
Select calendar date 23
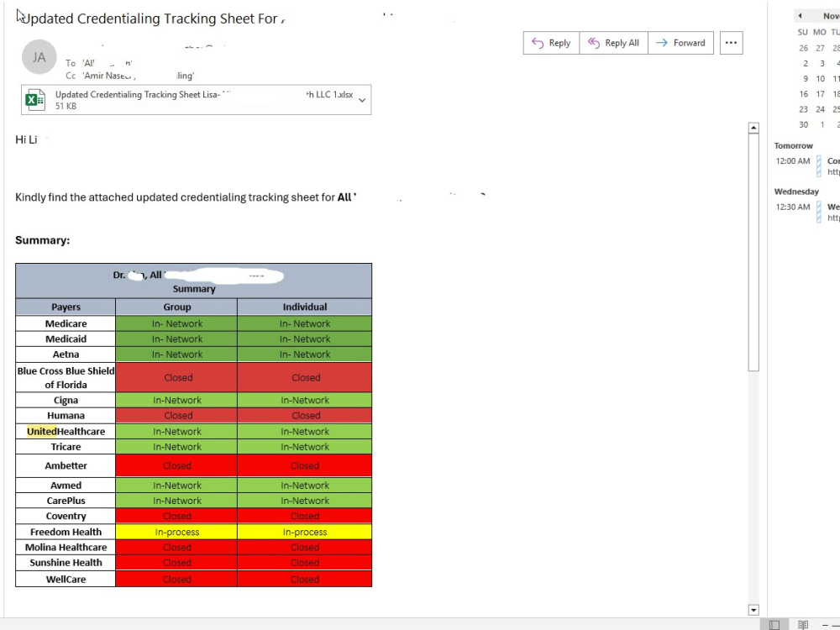804,109
